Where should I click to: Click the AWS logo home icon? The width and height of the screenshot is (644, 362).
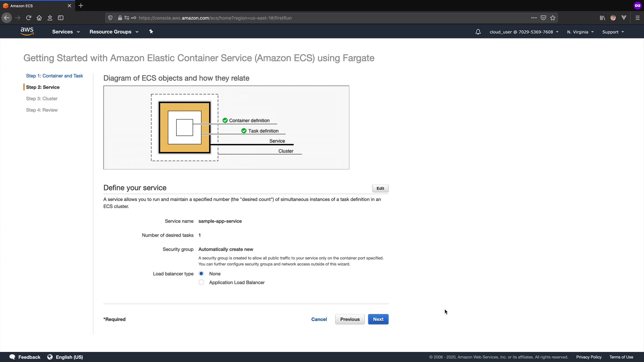click(27, 32)
